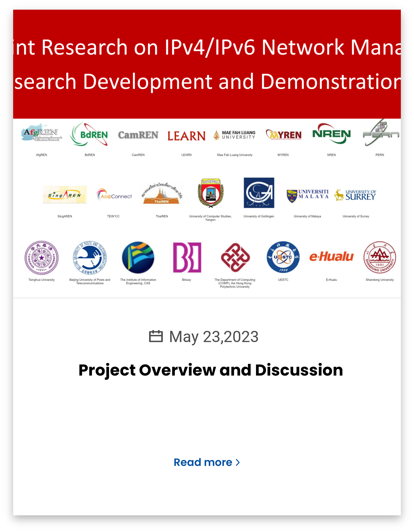Click the calendar icon beside the date

[156, 336]
